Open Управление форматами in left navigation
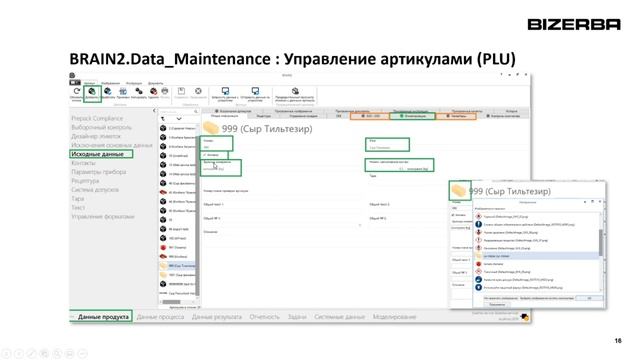The image size is (640, 360). pyautogui.click(x=103, y=217)
